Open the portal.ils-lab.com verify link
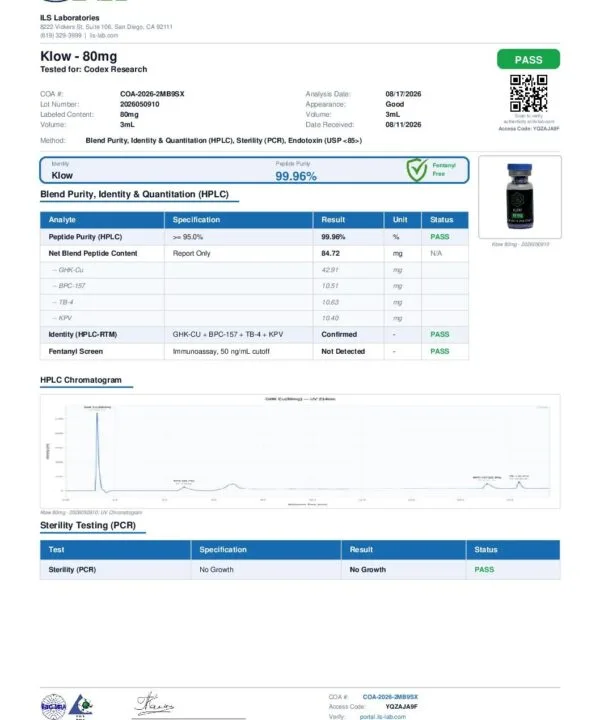Viewport: 600px width, 720px height. pyautogui.click(x=382, y=716)
